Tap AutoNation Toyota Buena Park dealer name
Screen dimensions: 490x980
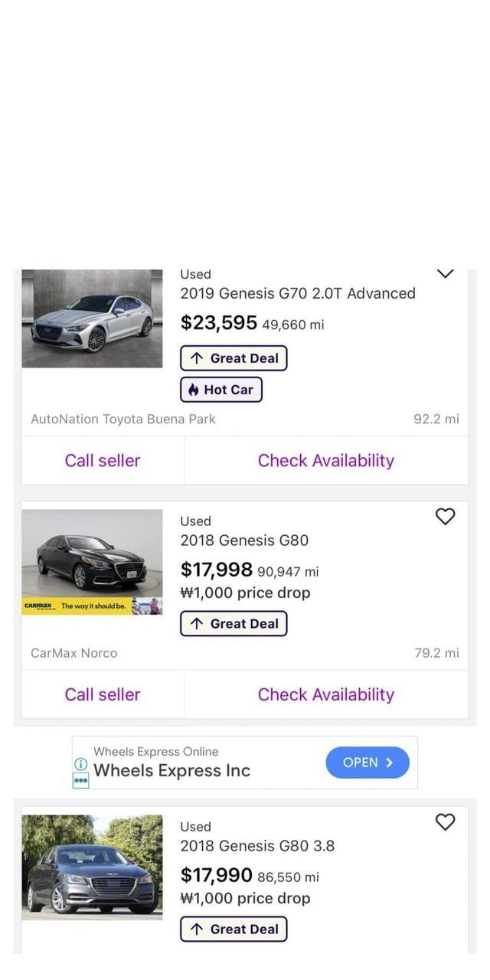(123, 419)
